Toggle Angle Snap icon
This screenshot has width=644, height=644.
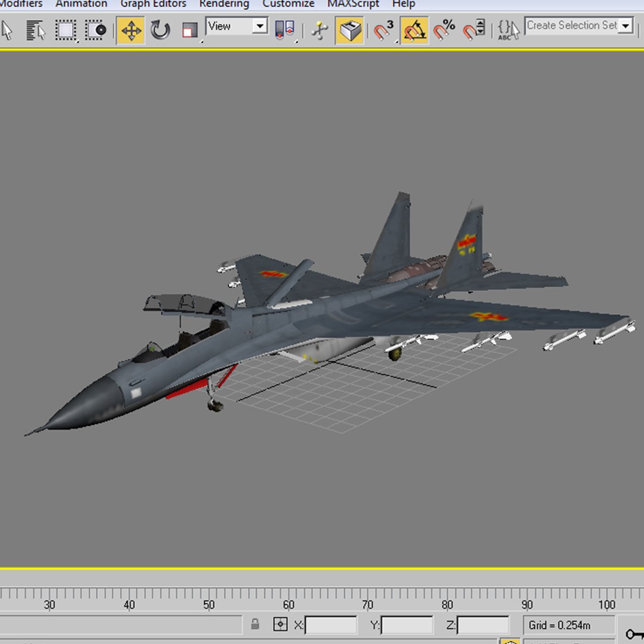pyautogui.click(x=414, y=30)
